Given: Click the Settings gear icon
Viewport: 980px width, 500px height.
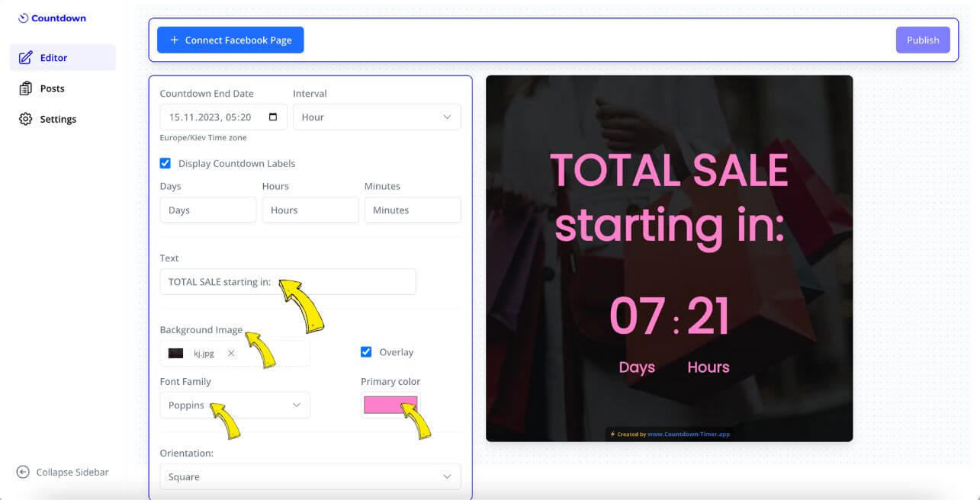Looking at the screenshot, I should (x=25, y=118).
